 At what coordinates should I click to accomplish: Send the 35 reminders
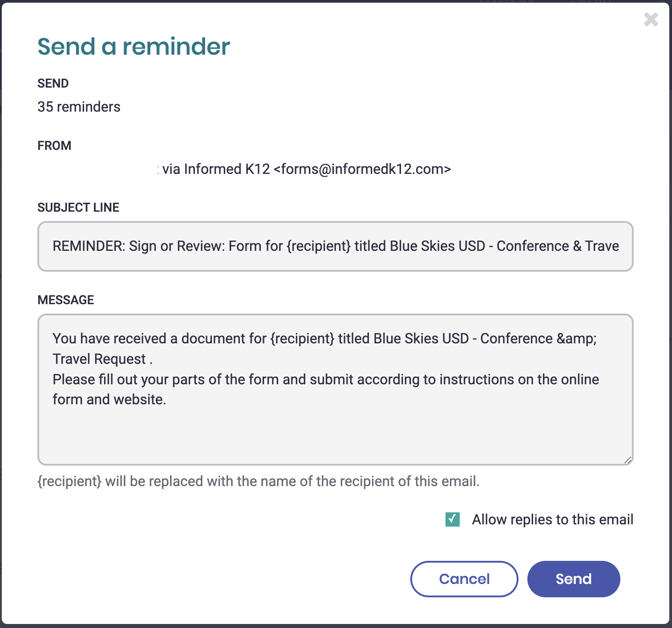tap(573, 579)
